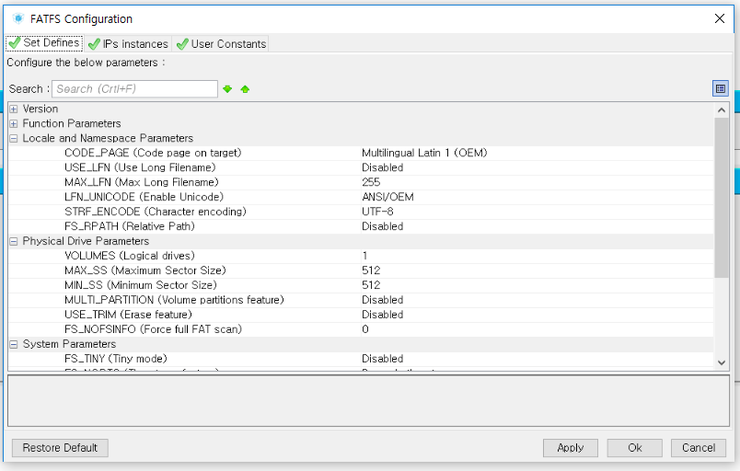Switch to the Set Defines tab

(x=44, y=43)
